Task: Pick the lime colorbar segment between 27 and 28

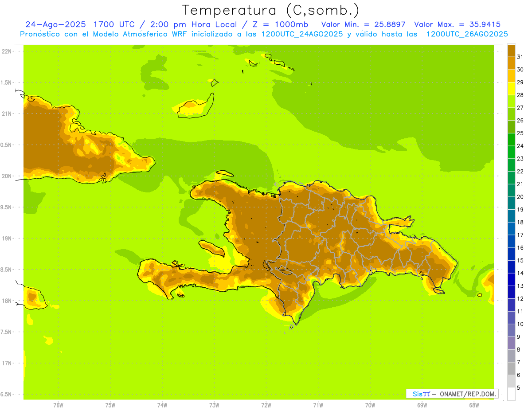Action: pos(511,101)
